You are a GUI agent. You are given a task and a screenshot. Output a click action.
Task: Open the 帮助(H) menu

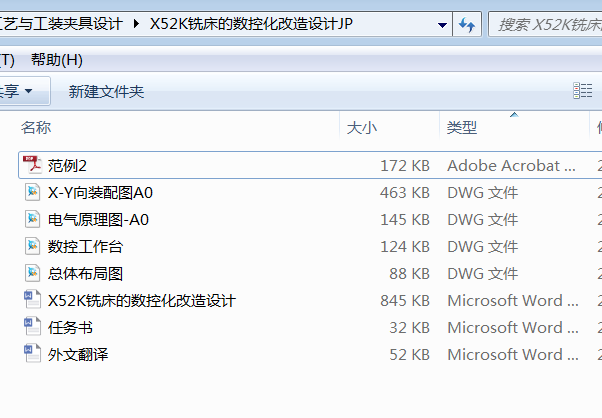(57, 59)
